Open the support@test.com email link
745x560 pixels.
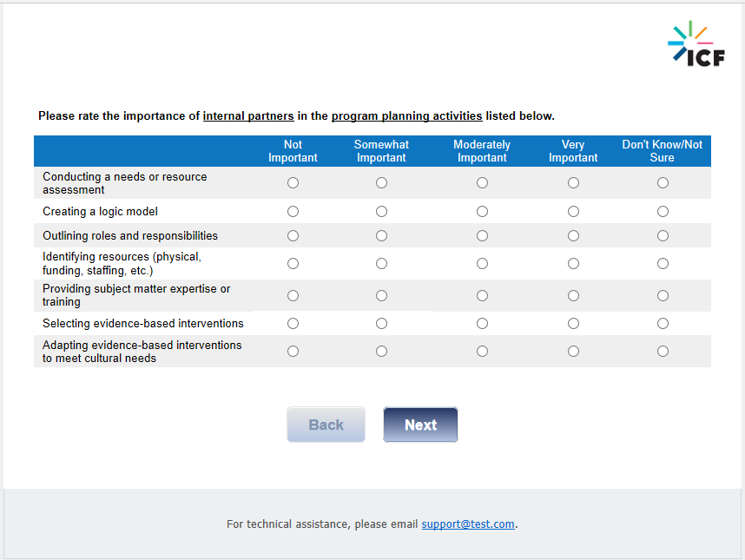tap(468, 524)
